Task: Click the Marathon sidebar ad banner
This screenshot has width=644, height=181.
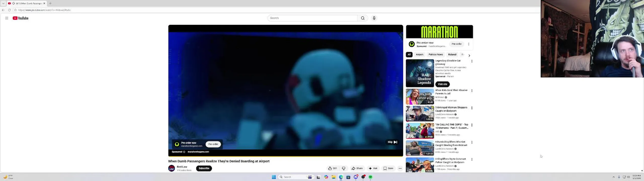Action: point(439,32)
